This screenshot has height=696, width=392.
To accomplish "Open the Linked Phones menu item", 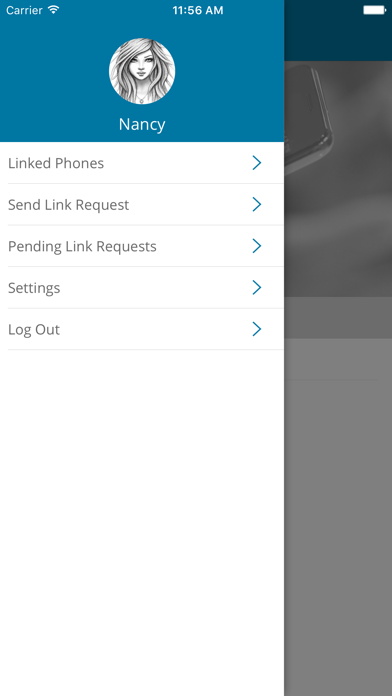I will coord(142,163).
